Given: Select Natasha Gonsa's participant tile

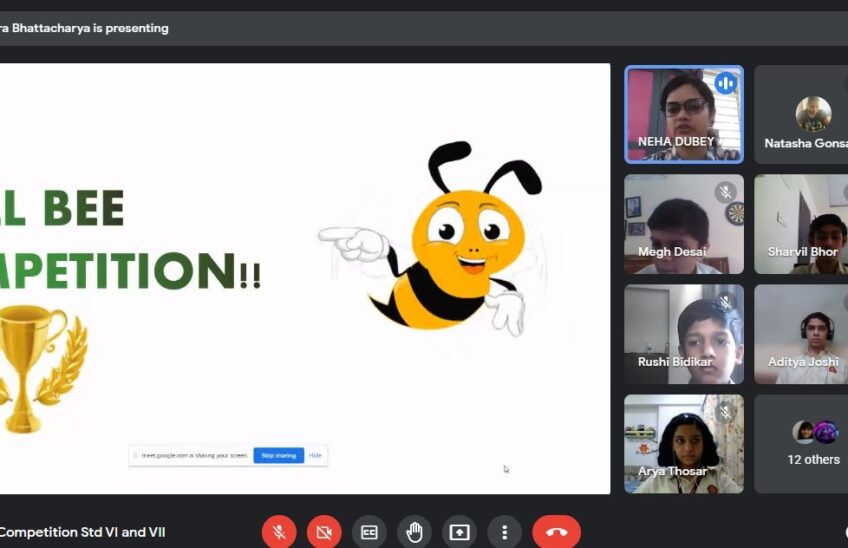Looking at the screenshot, I should pyautogui.click(x=805, y=114).
